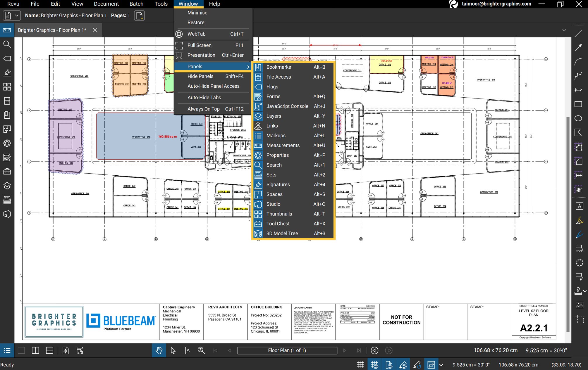588x370 pixels.
Task: Open the Help menu
Action: tap(215, 4)
